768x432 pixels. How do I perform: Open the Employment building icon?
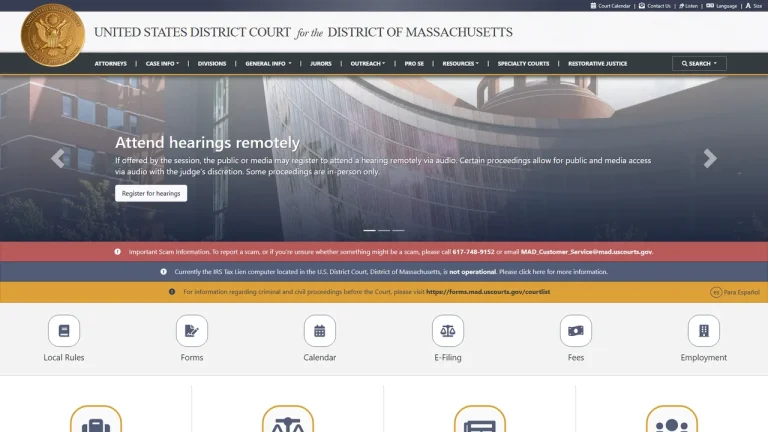pyautogui.click(x=703, y=331)
